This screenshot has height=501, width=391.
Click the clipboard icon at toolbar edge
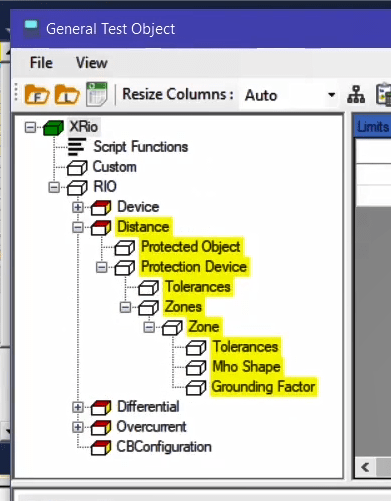pos(383,95)
